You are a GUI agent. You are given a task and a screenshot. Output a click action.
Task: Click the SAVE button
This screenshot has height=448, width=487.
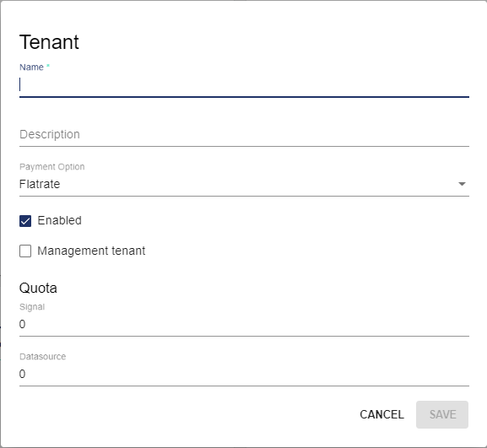click(x=442, y=414)
